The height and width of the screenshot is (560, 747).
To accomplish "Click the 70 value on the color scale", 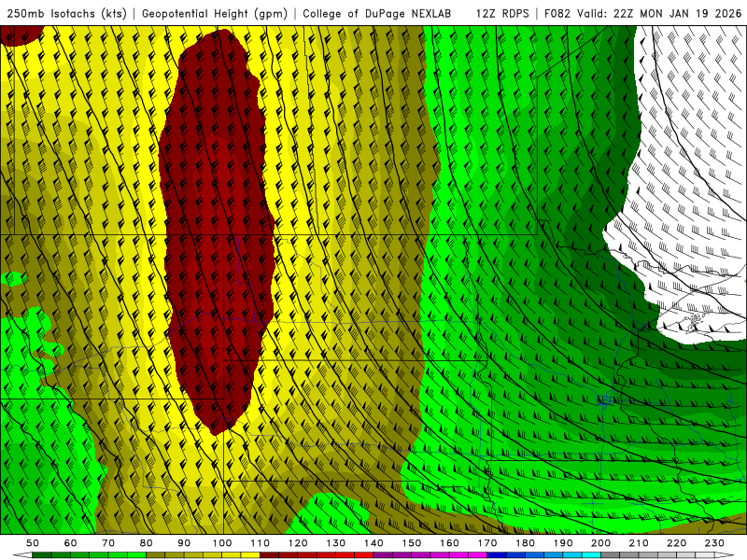I will point(108,543).
